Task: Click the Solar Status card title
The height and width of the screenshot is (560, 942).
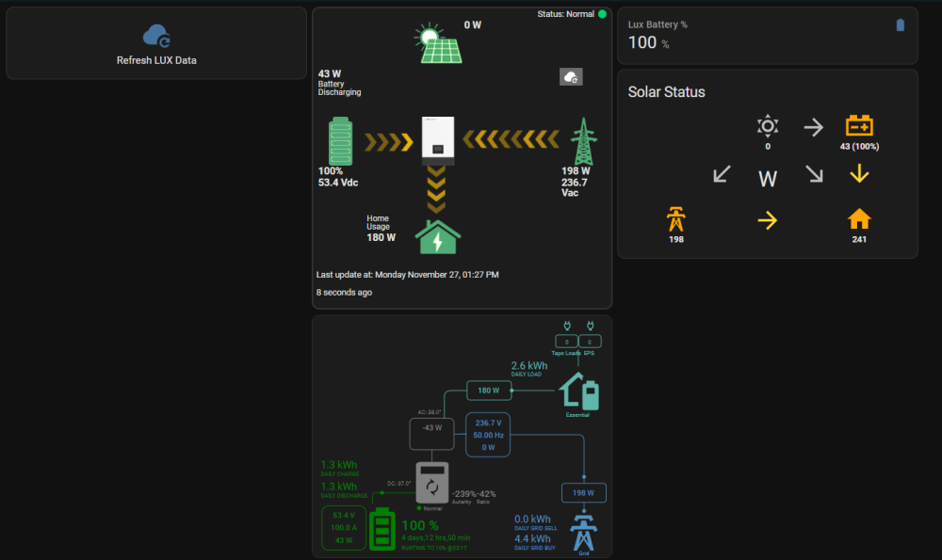Action: click(666, 92)
